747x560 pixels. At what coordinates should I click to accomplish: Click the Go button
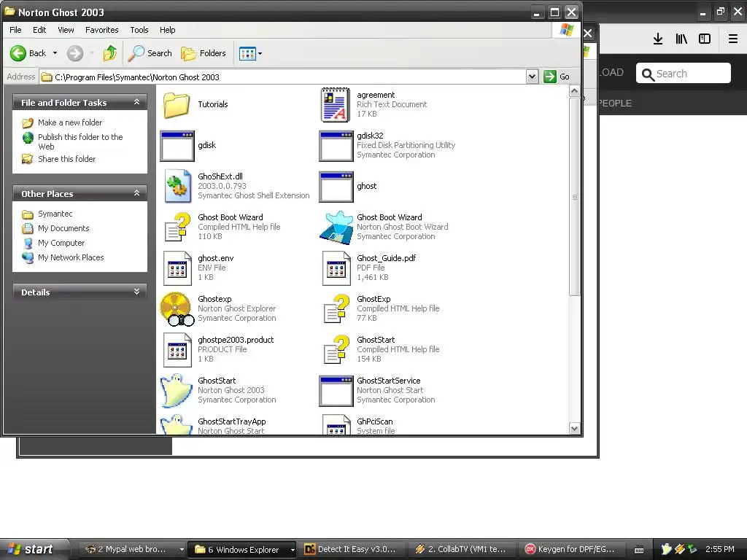(x=557, y=77)
